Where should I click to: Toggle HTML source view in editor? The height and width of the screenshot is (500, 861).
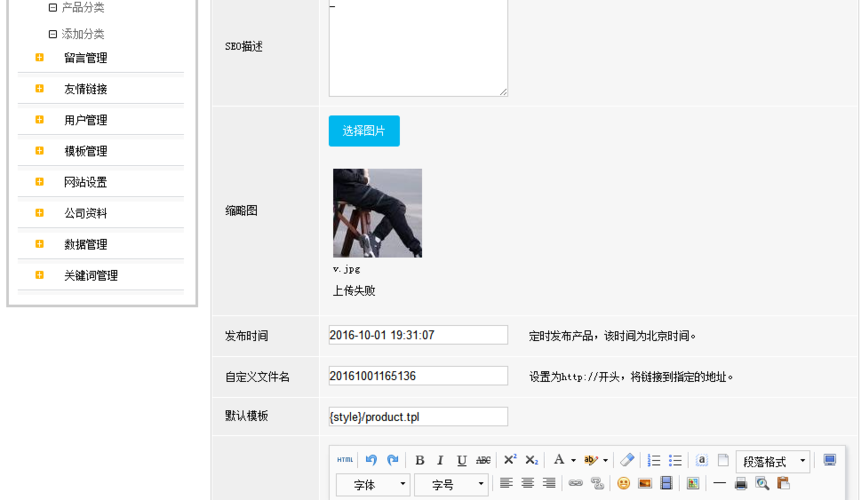[345, 460]
